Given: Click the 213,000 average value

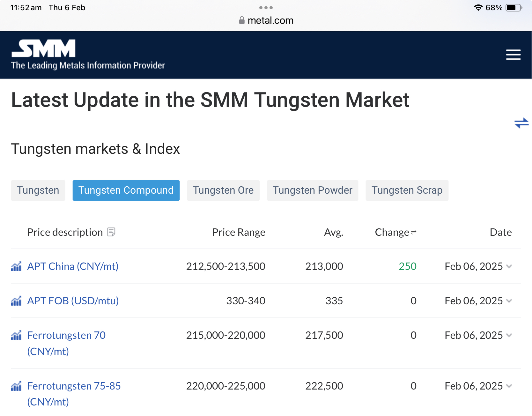Looking at the screenshot, I should click(324, 266).
